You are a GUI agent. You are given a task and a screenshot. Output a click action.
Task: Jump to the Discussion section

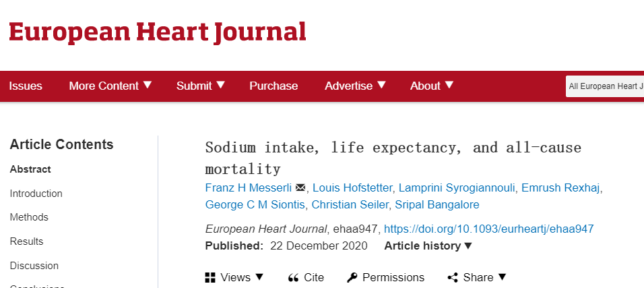[x=34, y=266]
